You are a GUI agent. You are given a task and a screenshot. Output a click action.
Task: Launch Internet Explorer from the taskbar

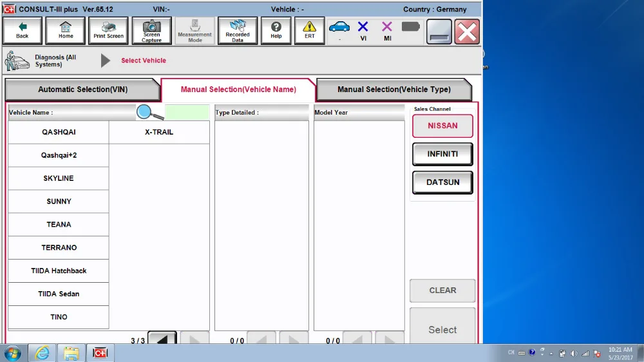pyautogui.click(x=42, y=353)
